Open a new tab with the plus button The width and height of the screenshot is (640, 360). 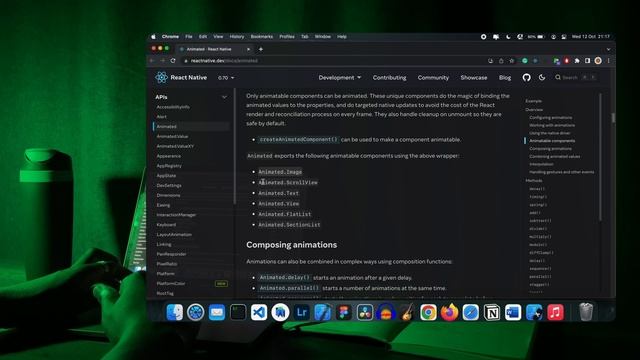pyautogui.click(x=261, y=49)
